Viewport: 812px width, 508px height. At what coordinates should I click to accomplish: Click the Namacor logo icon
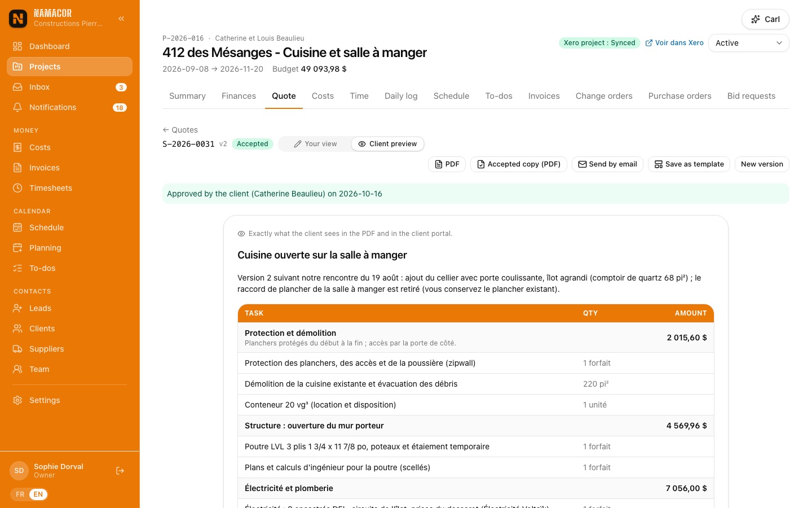click(18, 19)
